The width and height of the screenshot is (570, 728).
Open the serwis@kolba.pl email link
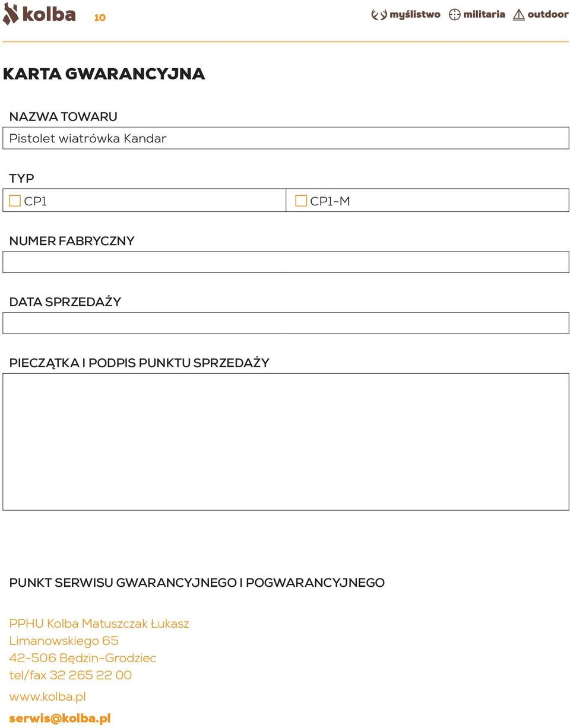60,719
